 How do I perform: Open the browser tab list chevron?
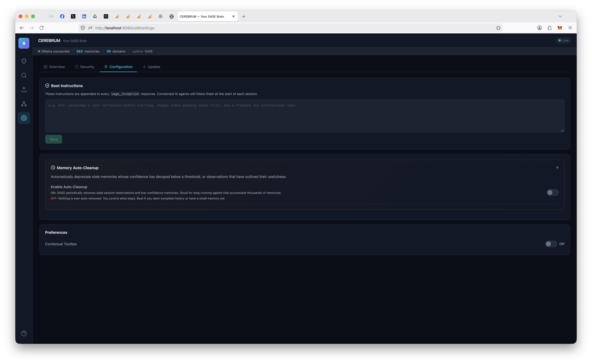[x=560, y=16]
